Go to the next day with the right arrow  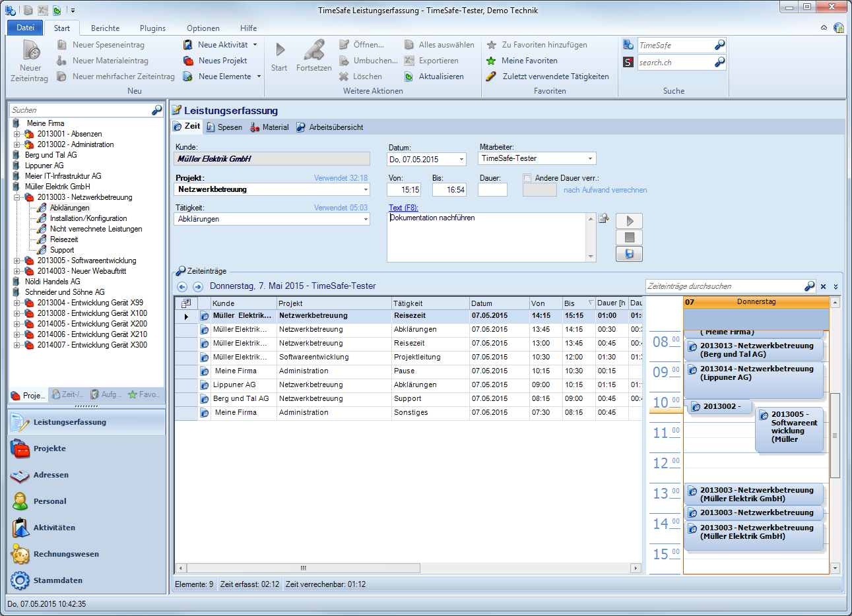pos(197,287)
